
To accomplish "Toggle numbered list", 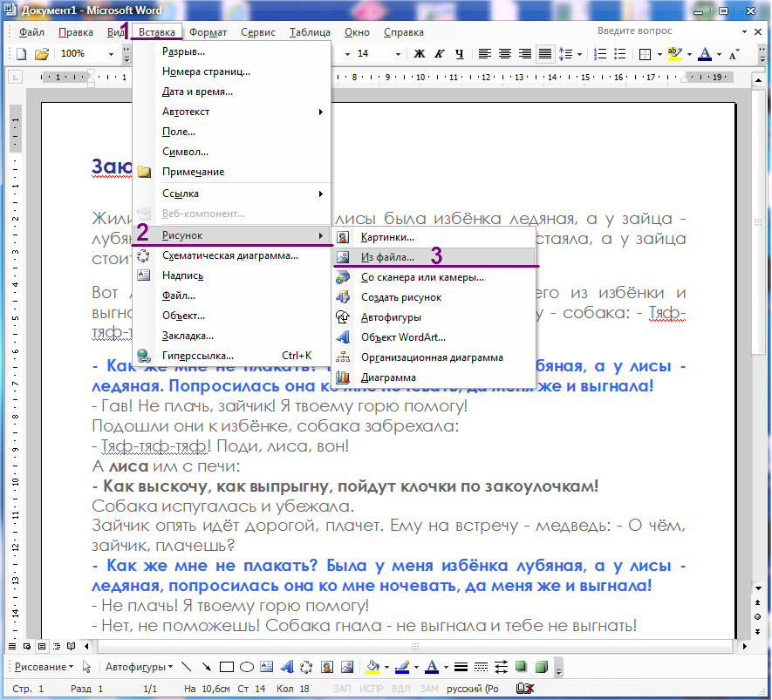I will coord(599,54).
